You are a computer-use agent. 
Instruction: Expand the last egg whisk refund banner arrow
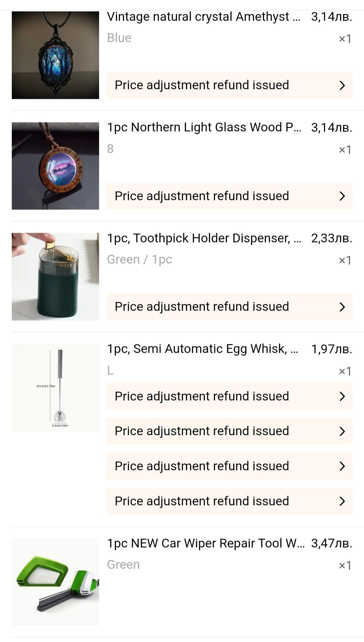(x=342, y=501)
